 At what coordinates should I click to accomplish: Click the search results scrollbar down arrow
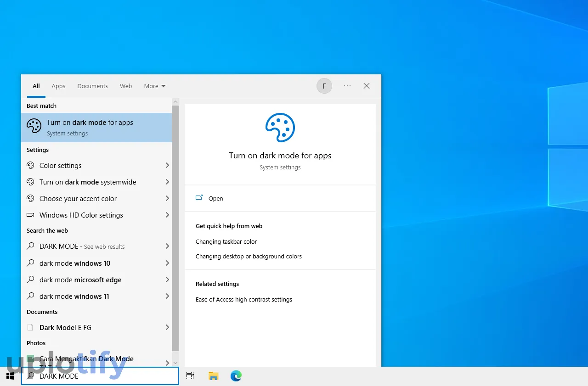pyautogui.click(x=175, y=363)
